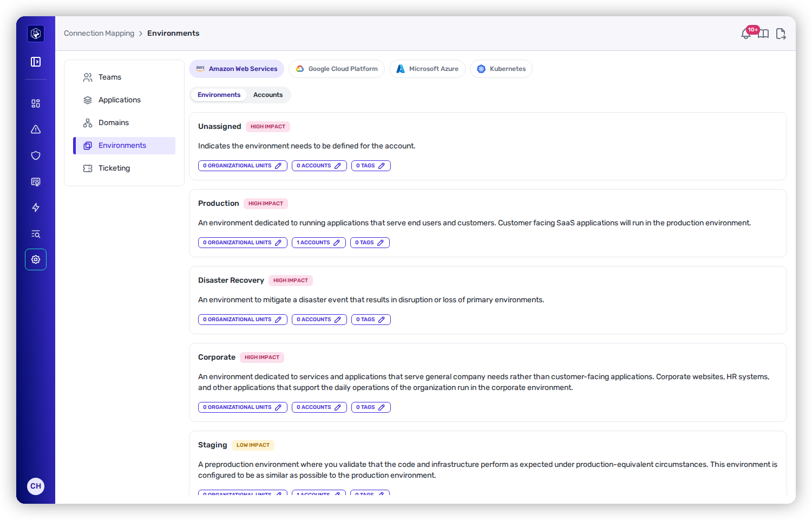Image resolution: width=812 pixels, height=520 pixels.
Task: Switch to the Kubernetes tab
Action: (x=501, y=69)
